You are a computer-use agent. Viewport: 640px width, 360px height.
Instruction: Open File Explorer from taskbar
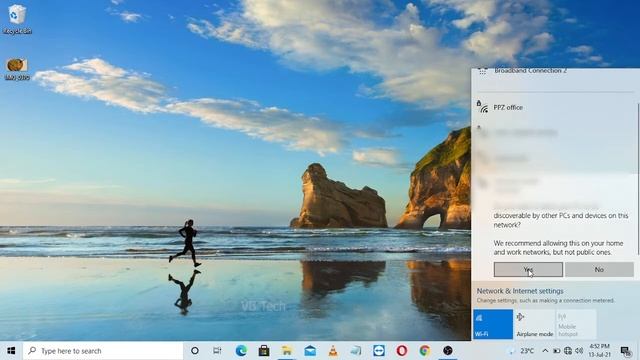287,351
